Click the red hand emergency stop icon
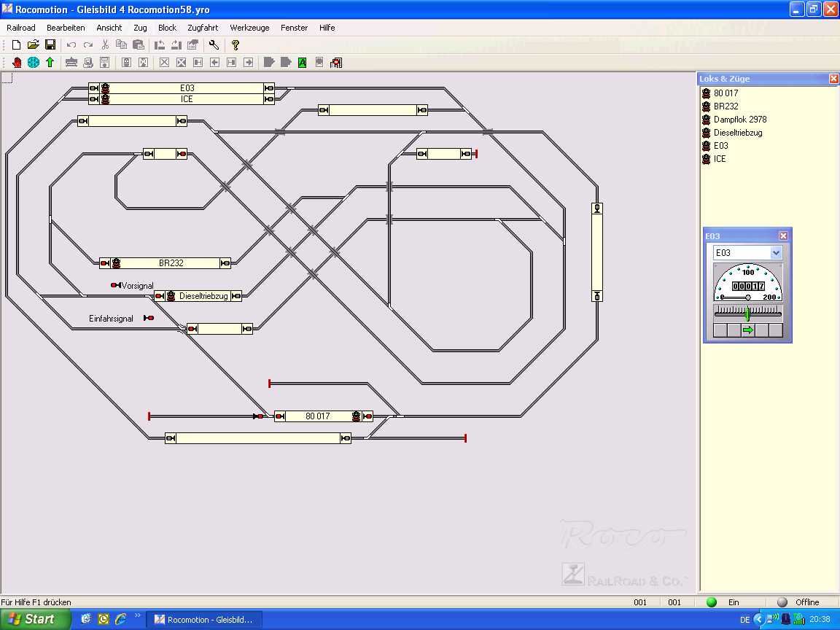Screen dimensions: 840x630 [17, 63]
